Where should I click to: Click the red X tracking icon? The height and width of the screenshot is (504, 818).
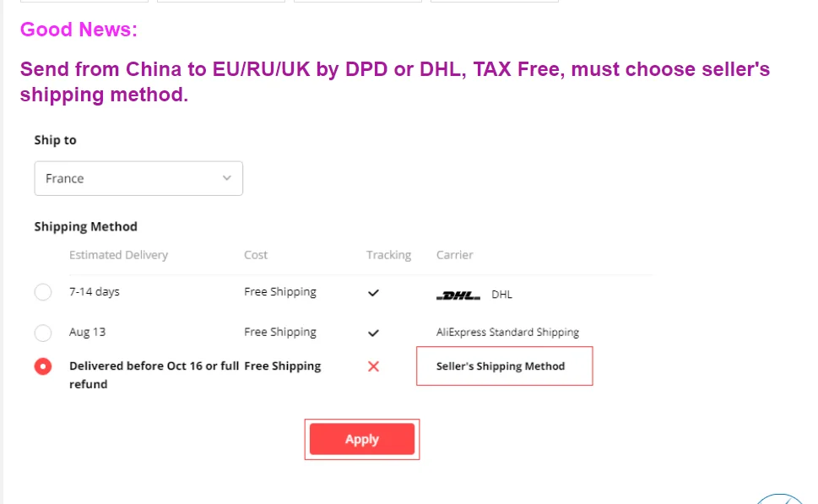[x=374, y=366]
